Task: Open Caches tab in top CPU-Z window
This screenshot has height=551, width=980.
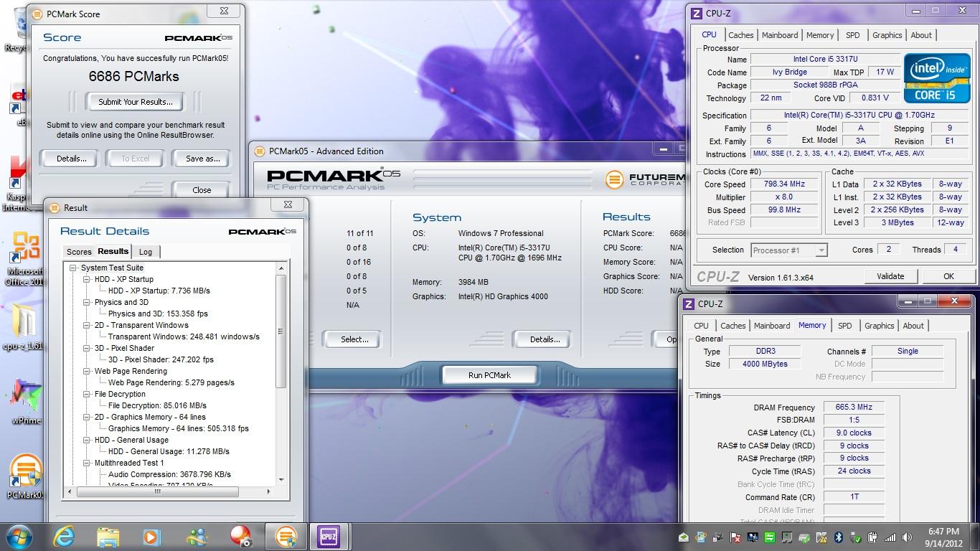Action: click(740, 35)
